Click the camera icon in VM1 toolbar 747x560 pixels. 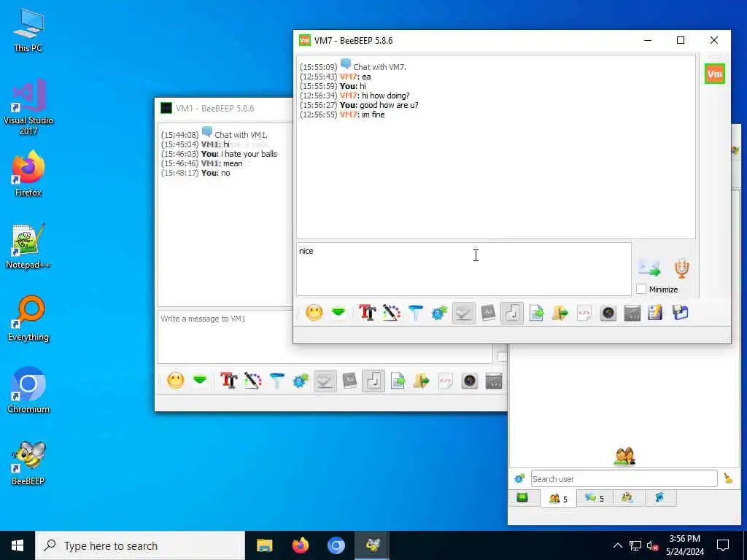470,381
